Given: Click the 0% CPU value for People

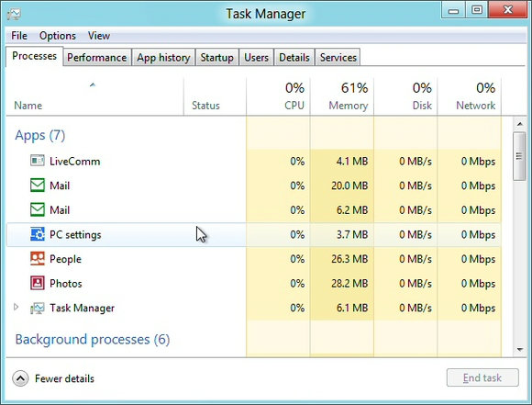Looking at the screenshot, I should coord(297,259).
